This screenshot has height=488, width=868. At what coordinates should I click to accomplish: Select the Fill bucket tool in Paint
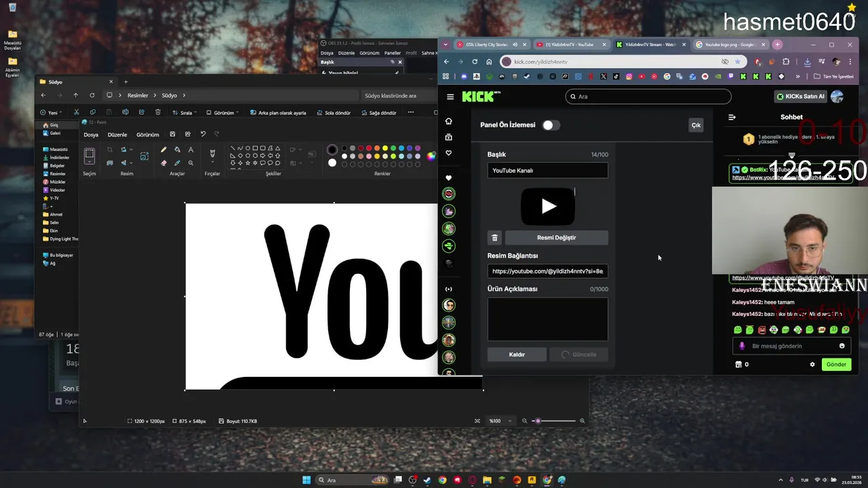click(177, 149)
